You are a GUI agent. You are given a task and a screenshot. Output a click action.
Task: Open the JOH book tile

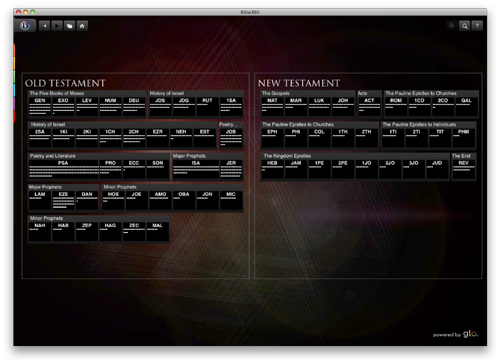pos(343,107)
